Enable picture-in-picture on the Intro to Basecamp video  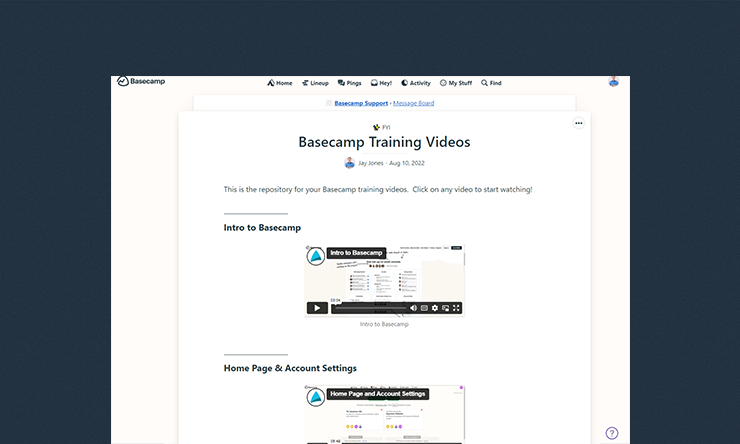pyautogui.click(x=446, y=308)
